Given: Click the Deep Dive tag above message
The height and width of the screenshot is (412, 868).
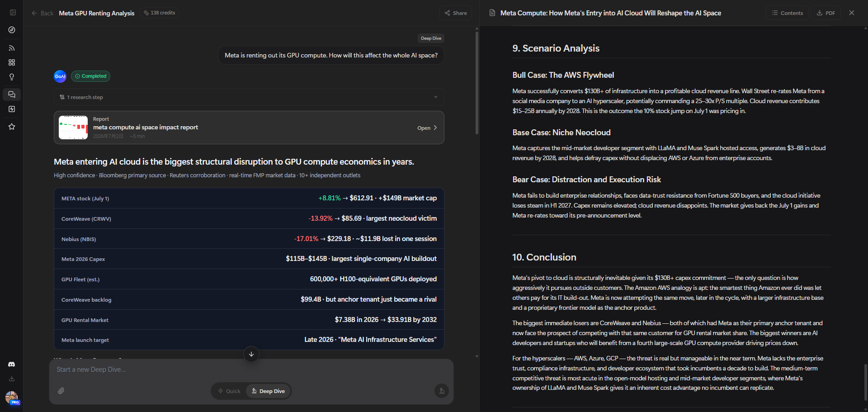Looking at the screenshot, I should coord(431,38).
